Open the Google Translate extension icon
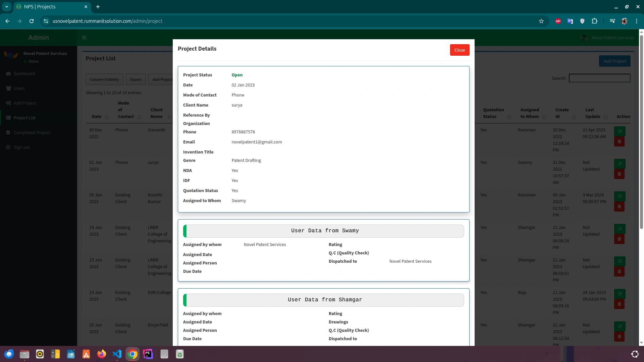Image resolution: width=644 pixels, height=362 pixels. [570, 21]
